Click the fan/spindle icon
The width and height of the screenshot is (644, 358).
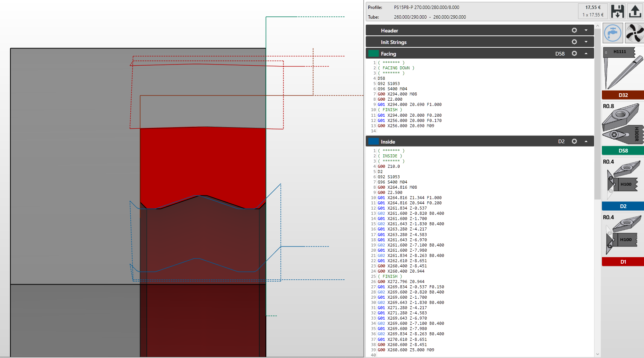(x=634, y=33)
